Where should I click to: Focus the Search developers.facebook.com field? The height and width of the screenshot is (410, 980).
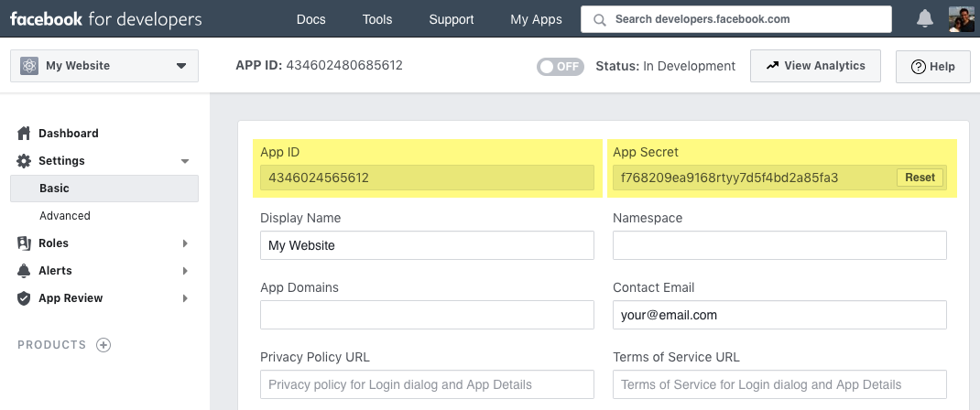[736, 19]
